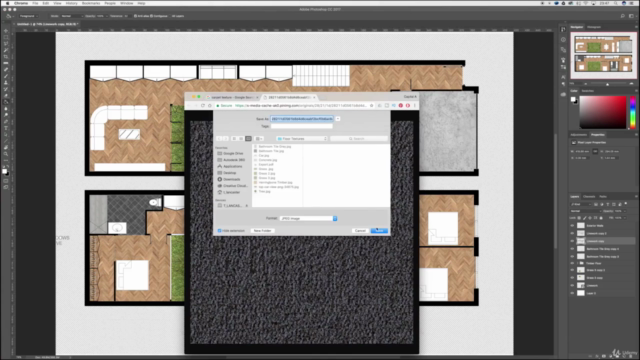Select the Crop tool
The image size is (640, 360).
point(6,57)
